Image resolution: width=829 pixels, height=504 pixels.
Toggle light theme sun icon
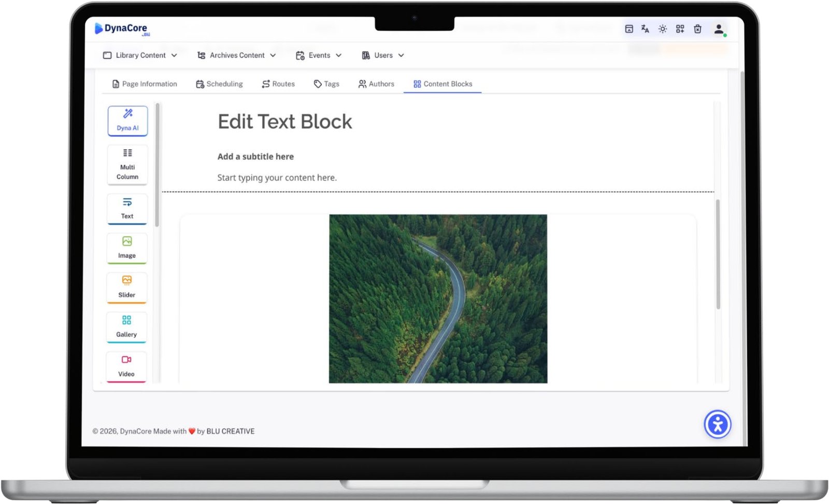pyautogui.click(x=663, y=29)
